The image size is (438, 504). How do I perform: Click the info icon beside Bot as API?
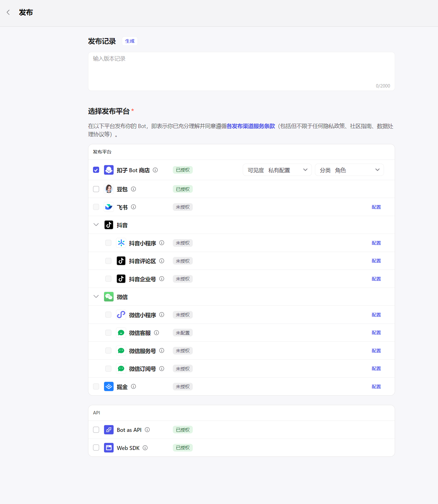pos(147,430)
